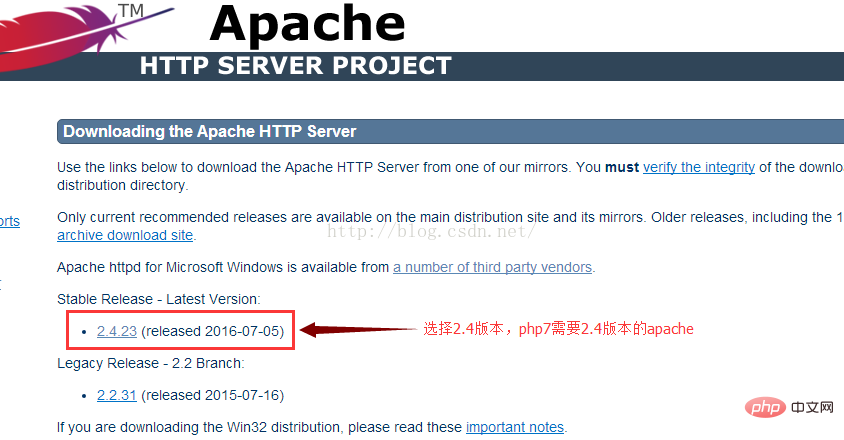This screenshot has width=844, height=440.
Task: Click the '(released 2016-07-05)' text
Action: [213, 331]
